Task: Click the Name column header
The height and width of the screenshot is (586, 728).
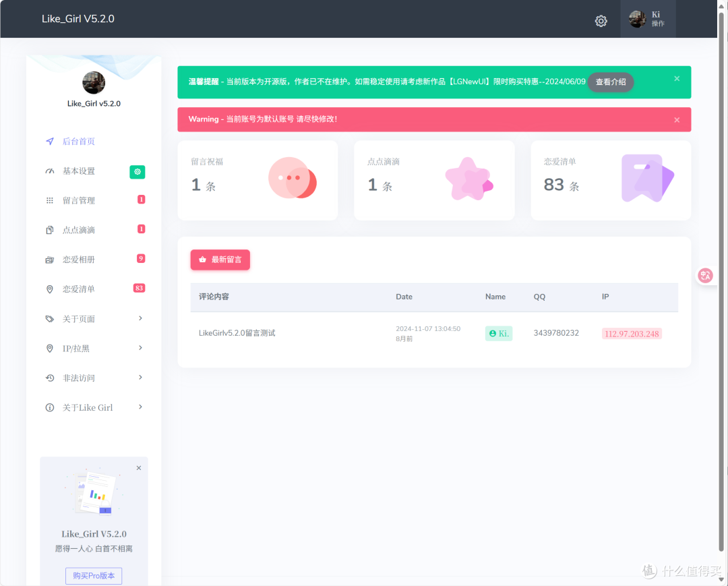Action: (x=495, y=297)
